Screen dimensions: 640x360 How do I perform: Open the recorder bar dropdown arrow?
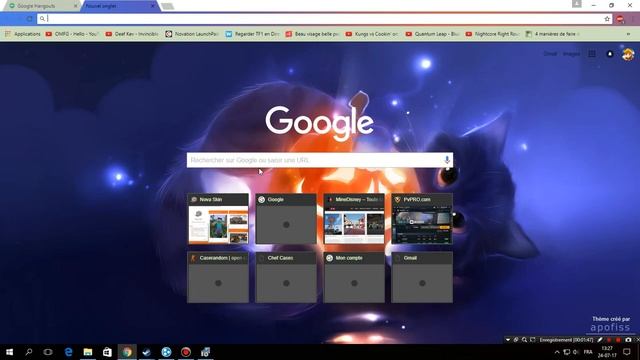[x=508, y=340]
